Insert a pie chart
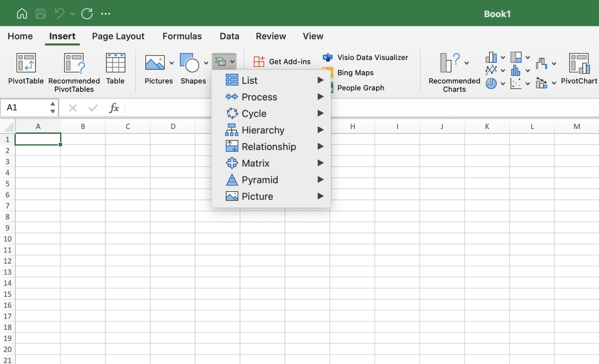Viewport: 599px width, 364px height. 491,83
